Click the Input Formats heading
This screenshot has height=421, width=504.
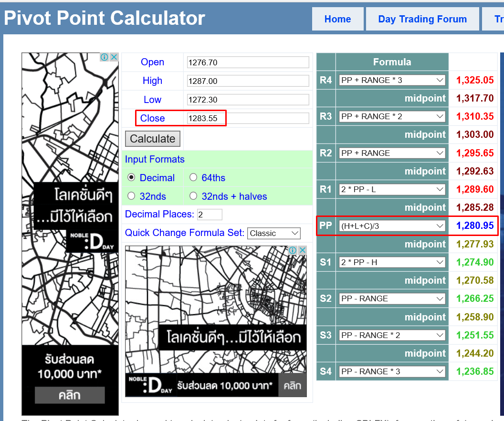pyautogui.click(x=155, y=159)
